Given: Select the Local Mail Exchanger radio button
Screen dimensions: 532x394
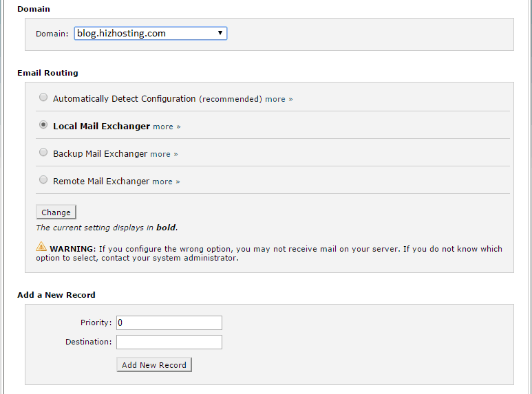Looking at the screenshot, I should click(x=43, y=125).
